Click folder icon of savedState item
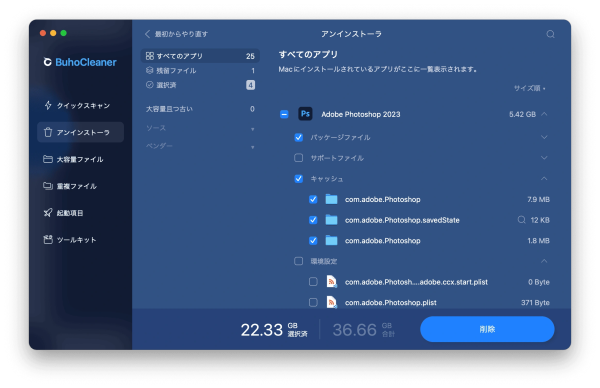This screenshot has width=600, height=388. click(x=331, y=220)
